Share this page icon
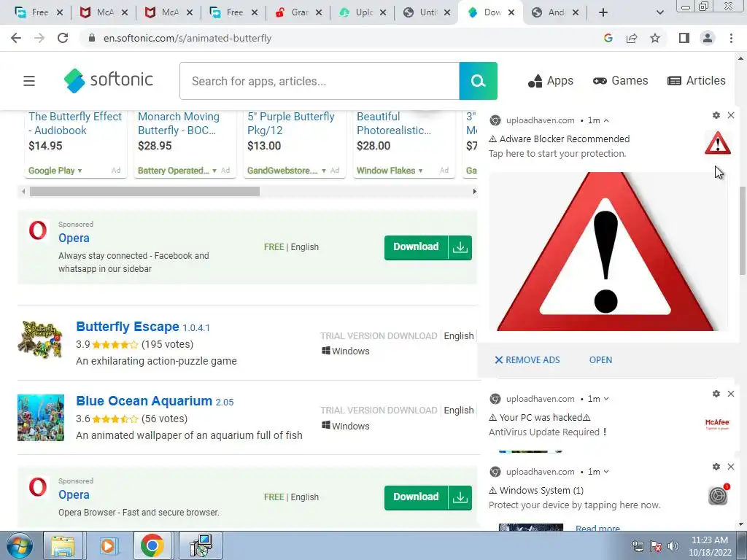747x560 pixels. pyautogui.click(x=632, y=38)
